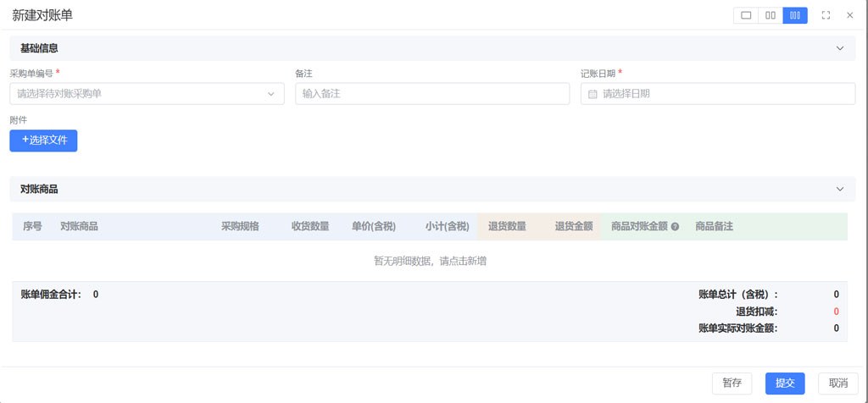The height and width of the screenshot is (403, 868).
Task: Click the +选择文件 button
Action: (44, 141)
